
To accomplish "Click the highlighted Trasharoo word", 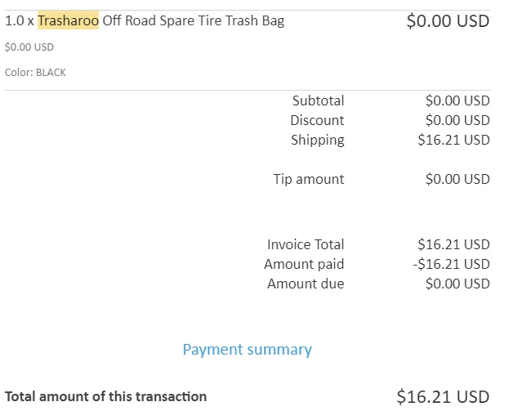I will tap(68, 21).
